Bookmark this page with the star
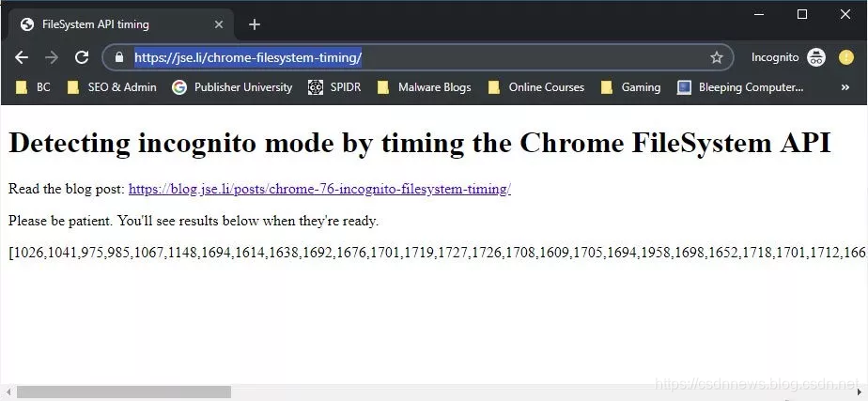The image size is (868, 401). 717,57
